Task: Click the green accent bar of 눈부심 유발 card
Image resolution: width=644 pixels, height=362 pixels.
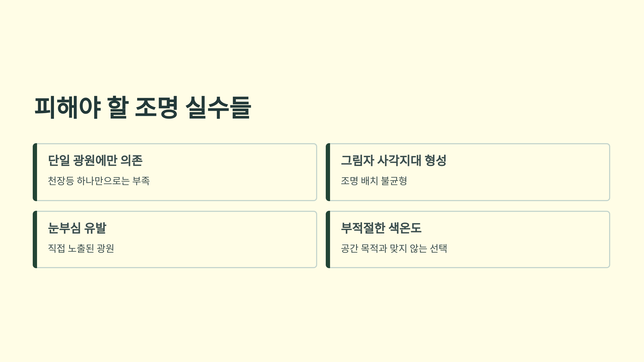Action: [35, 239]
